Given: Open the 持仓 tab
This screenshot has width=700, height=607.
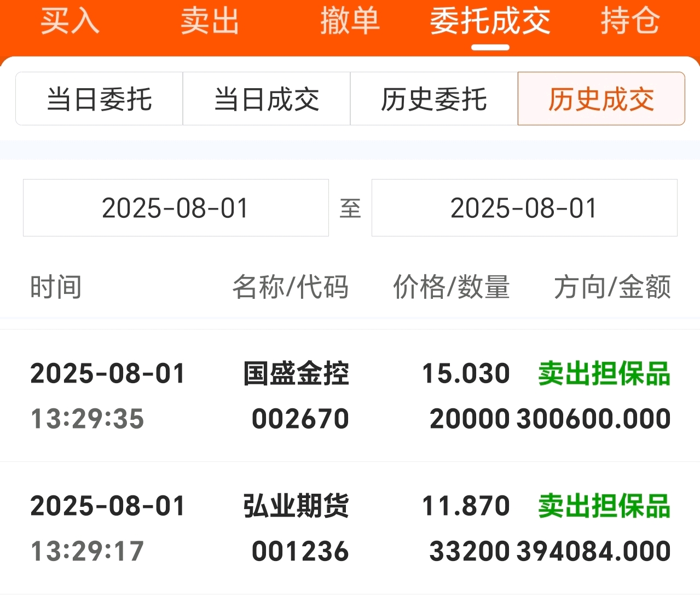Looking at the screenshot, I should 630,22.
